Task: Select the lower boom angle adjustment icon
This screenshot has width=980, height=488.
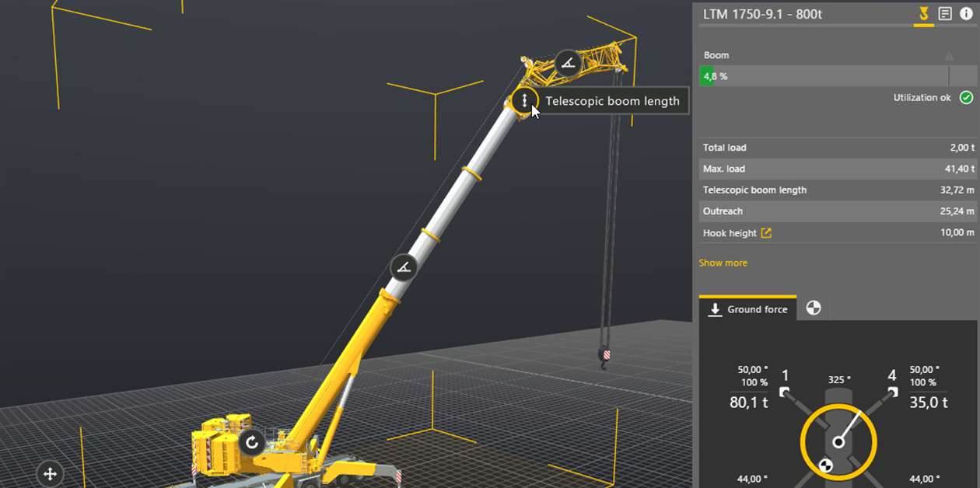Action: click(402, 267)
